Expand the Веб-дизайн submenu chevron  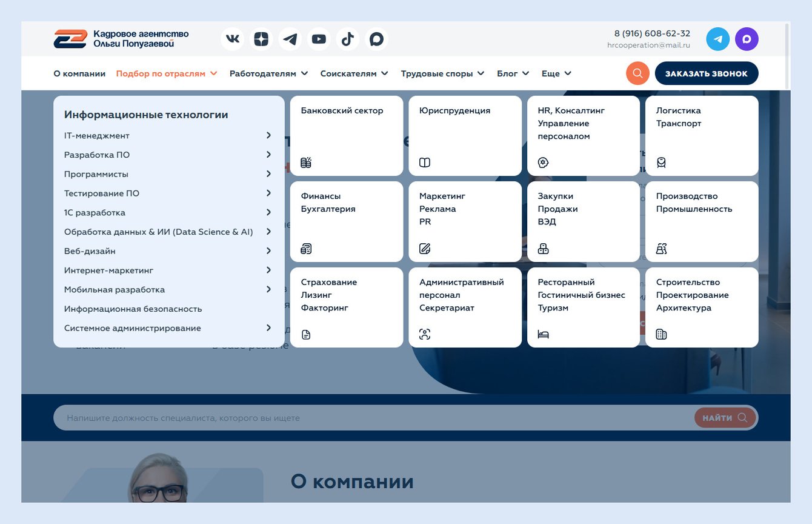[268, 250]
